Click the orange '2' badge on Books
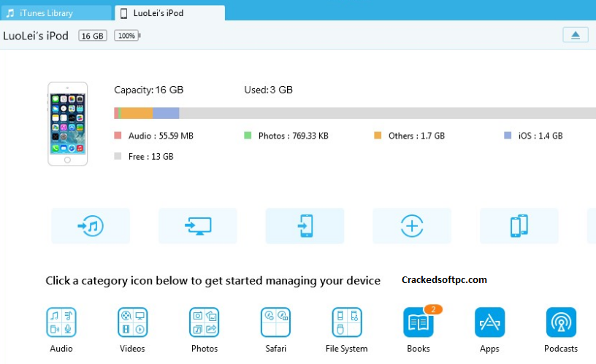This screenshot has width=596, height=364. [433, 309]
